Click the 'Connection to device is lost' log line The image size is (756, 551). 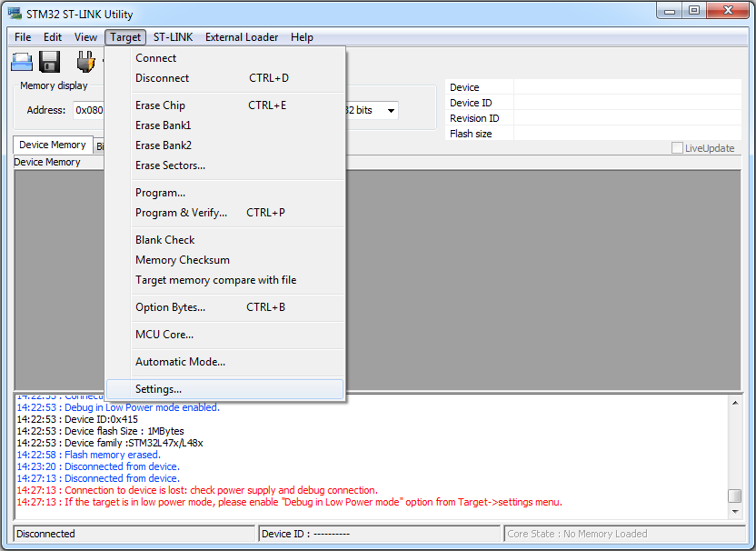click(197, 490)
